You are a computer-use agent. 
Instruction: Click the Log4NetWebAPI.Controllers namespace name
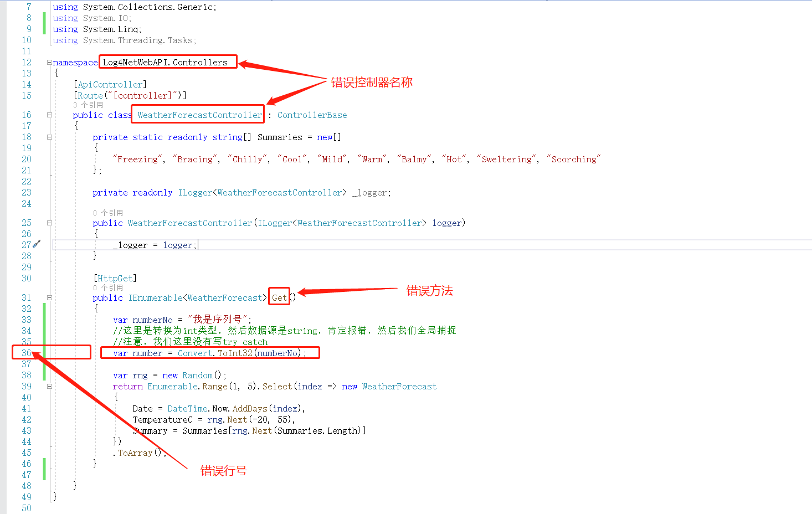[x=165, y=63]
